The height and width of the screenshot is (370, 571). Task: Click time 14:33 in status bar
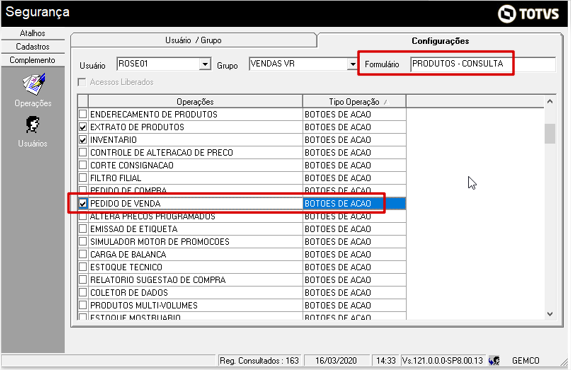[386, 361]
